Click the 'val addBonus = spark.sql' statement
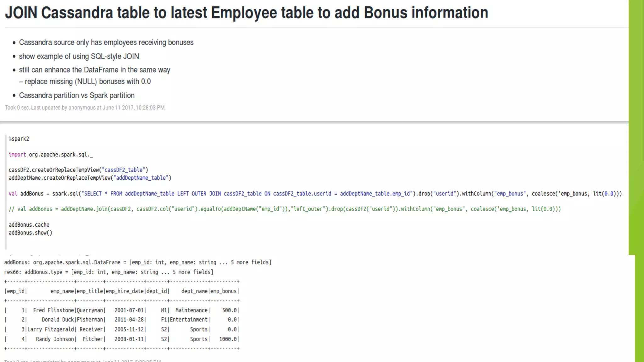644x362 pixels. pyautogui.click(x=314, y=194)
